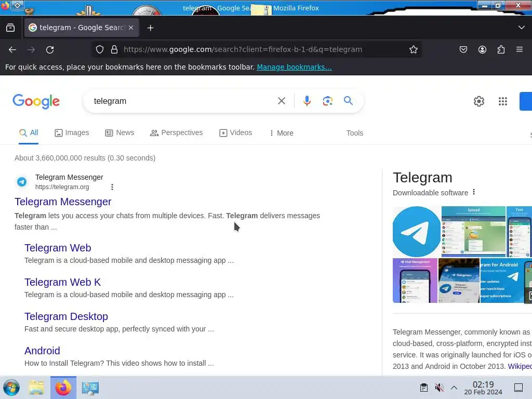Open the Firefox recent browsing view
The image size is (532, 399).
pyautogui.click(x=10, y=28)
